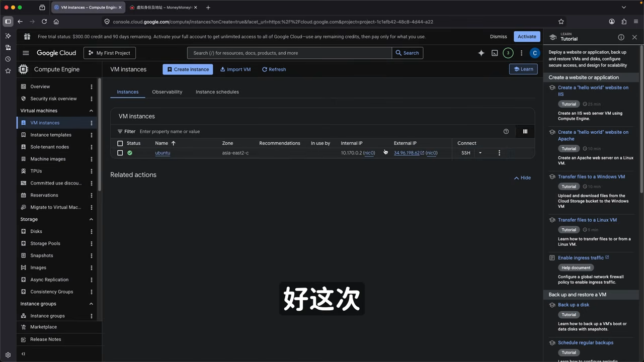The width and height of the screenshot is (644, 362).
Task: Open column display options icon
Action: click(525, 131)
